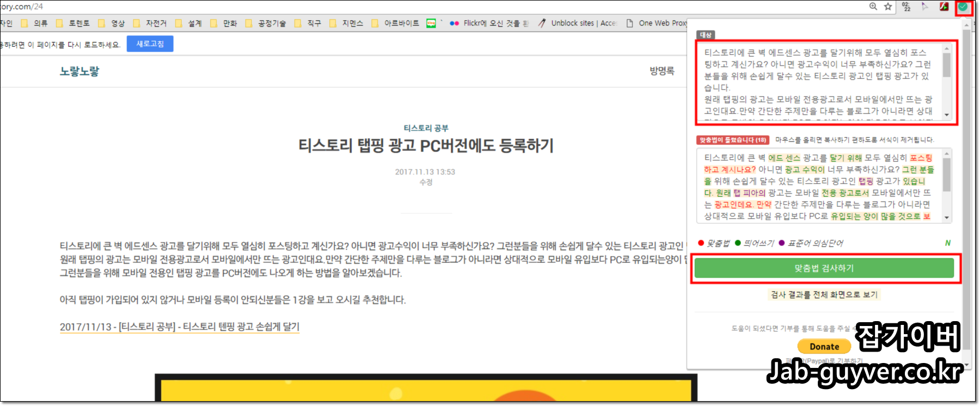Open the 자전거 bookmark folder
The width and height of the screenshot is (980, 406).
(150, 23)
